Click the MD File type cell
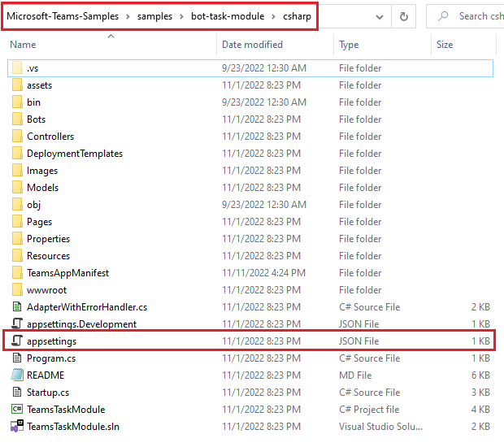This screenshot has height=447, width=504. click(355, 375)
